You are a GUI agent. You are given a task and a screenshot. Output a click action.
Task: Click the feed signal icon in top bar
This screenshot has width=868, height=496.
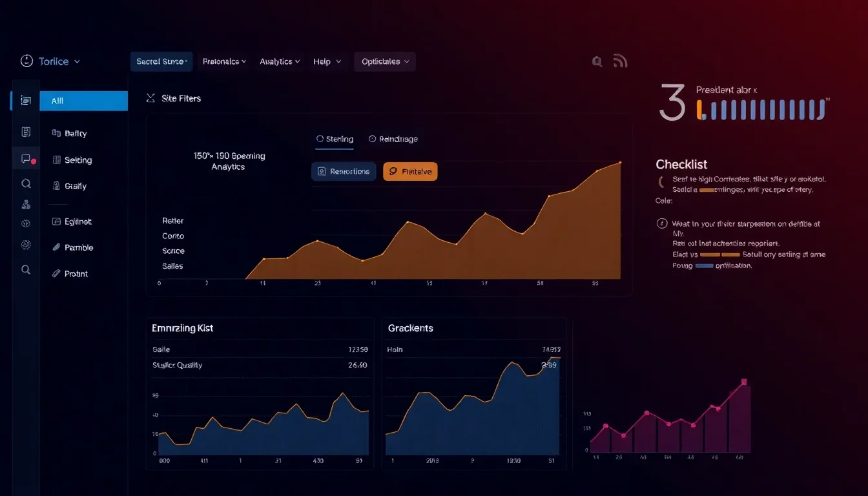coord(620,61)
